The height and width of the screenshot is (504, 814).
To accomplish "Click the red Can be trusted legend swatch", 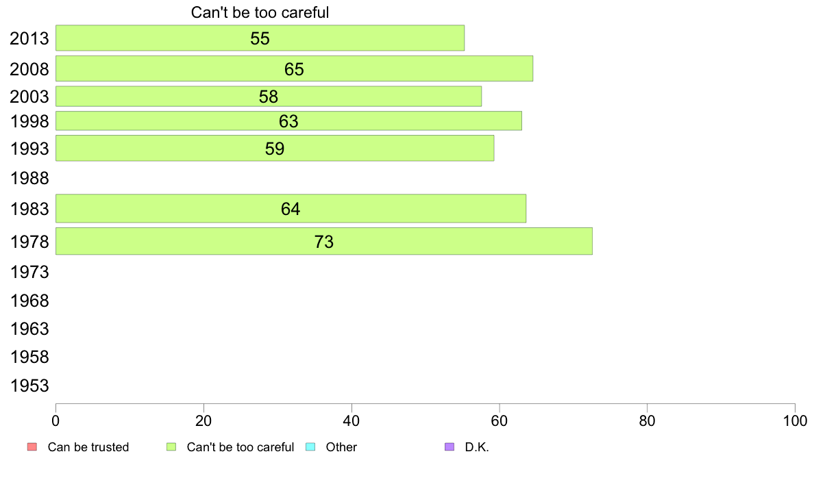I will point(32,447).
